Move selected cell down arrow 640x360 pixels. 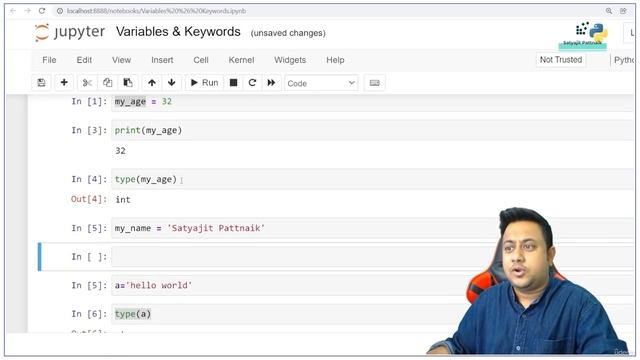[171, 83]
